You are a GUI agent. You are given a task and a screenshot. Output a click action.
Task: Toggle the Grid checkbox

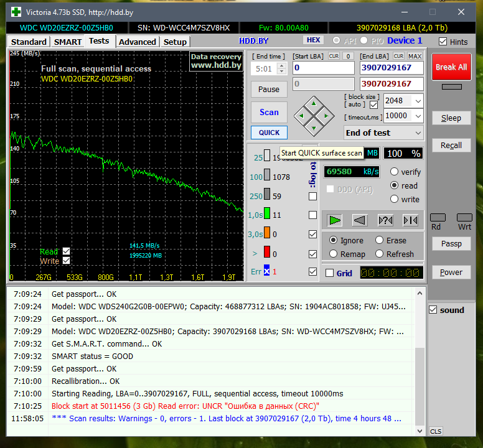[x=330, y=273]
